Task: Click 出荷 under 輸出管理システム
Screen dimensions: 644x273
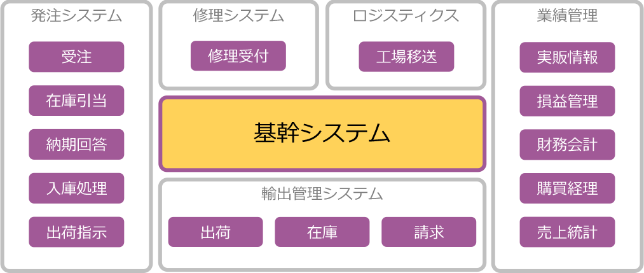Action: (215, 232)
